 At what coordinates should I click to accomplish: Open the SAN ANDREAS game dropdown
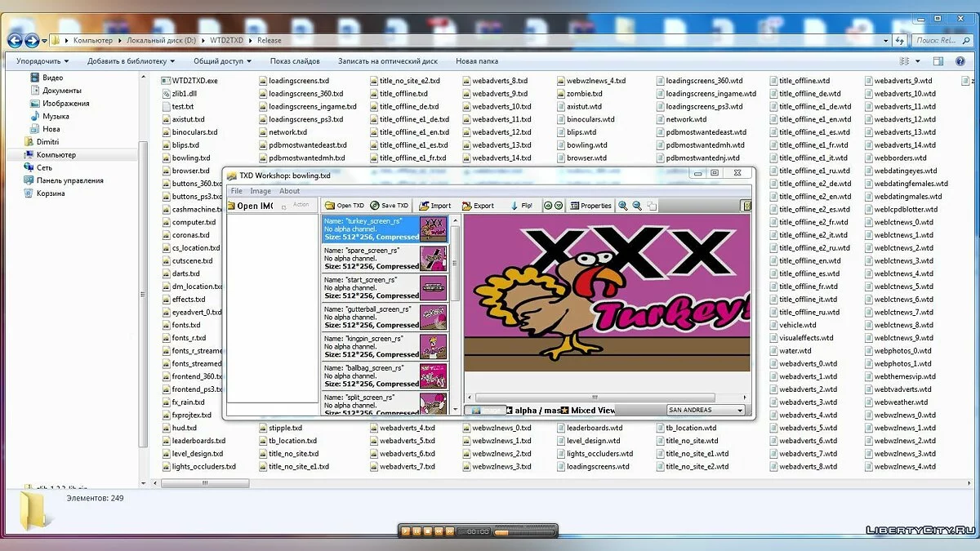pyautogui.click(x=706, y=411)
